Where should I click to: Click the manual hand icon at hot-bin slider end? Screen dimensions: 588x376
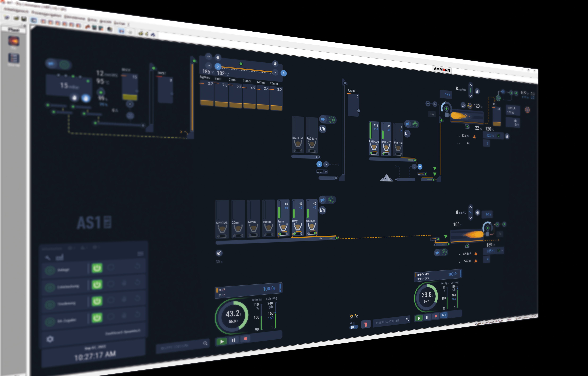click(x=275, y=64)
